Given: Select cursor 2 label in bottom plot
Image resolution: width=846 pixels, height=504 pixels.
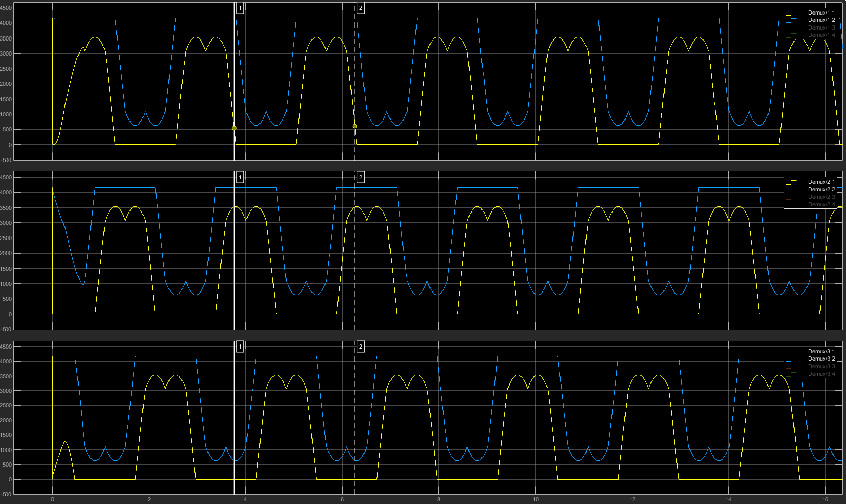Looking at the screenshot, I should click(360, 347).
